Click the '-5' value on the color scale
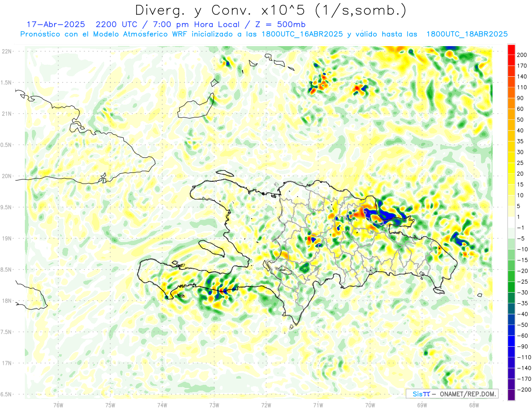The width and height of the screenshot is (532, 411). tap(522, 239)
